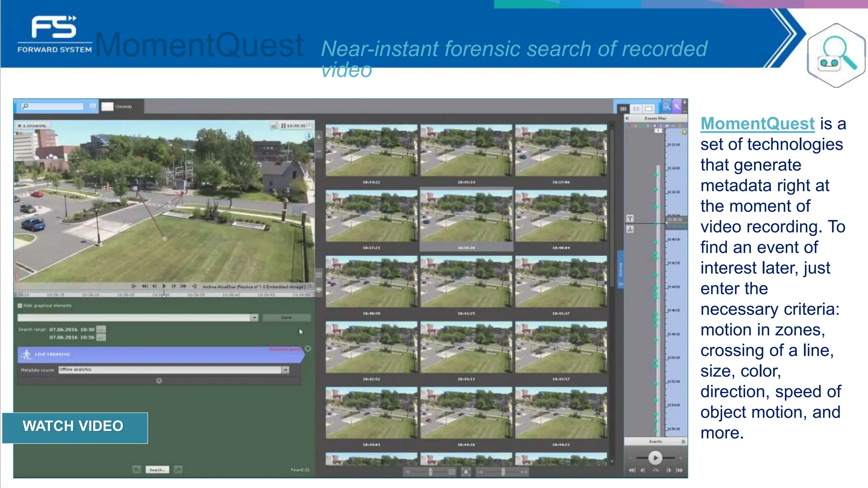868x488 pixels.
Task: Open search result thumbnail 10:44:01
Action: [371, 413]
